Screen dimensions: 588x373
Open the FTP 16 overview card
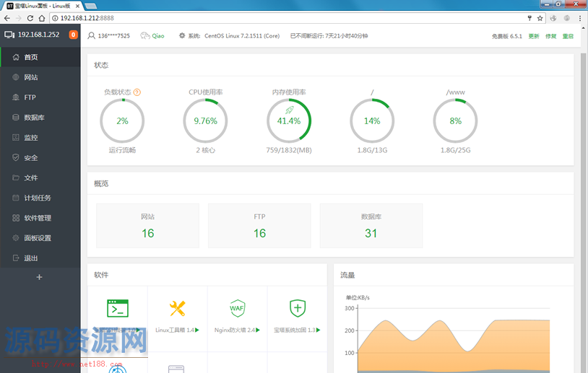[x=259, y=226]
